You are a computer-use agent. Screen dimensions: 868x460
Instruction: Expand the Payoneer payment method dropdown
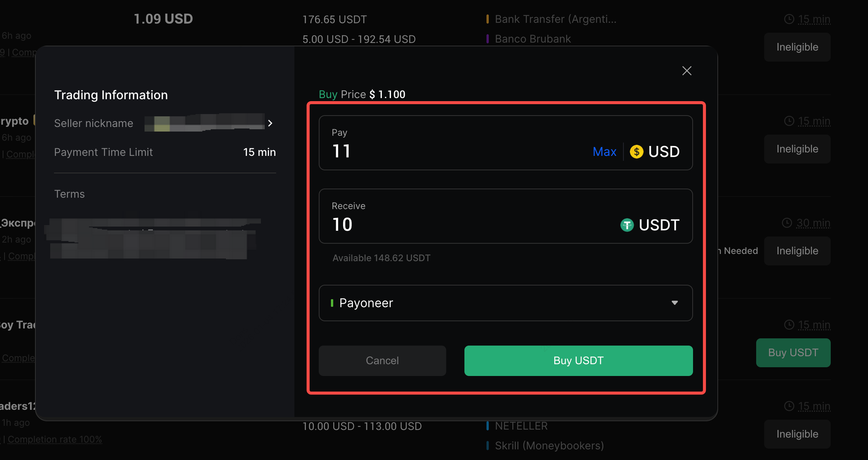point(505,303)
